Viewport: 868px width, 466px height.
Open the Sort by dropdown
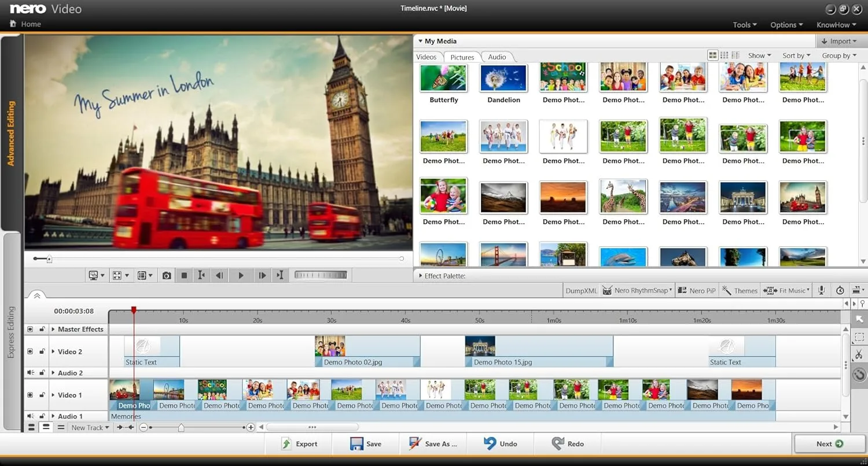click(796, 55)
